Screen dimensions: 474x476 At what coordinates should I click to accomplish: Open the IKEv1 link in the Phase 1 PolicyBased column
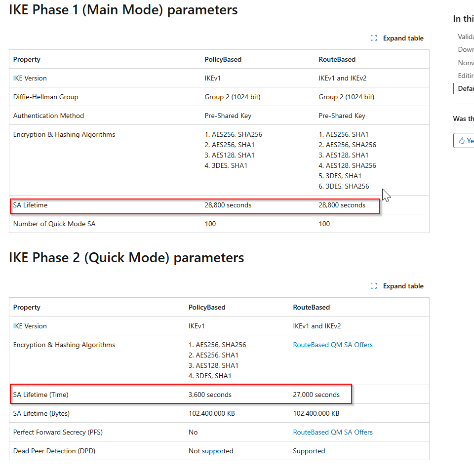pyautogui.click(x=212, y=78)
